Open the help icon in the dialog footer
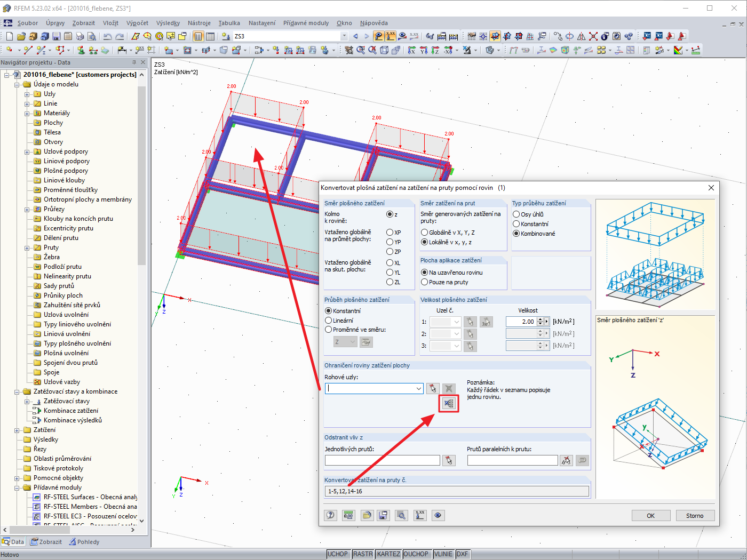 331,515
